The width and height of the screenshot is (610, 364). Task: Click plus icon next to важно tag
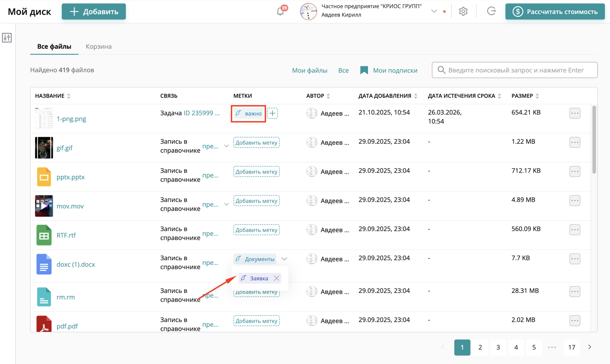[x=272, y=113]
